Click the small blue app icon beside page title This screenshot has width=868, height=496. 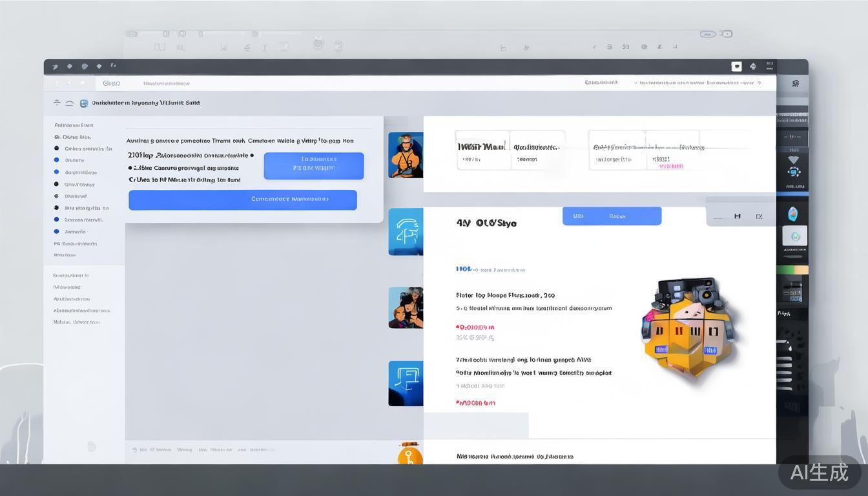pyautogui.click(x=84, y=103)
